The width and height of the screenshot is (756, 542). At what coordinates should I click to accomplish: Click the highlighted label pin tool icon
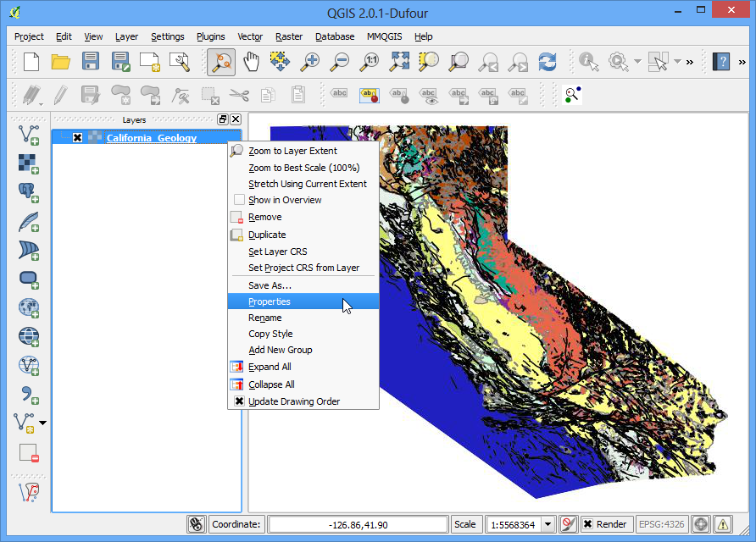pos(370,95)
